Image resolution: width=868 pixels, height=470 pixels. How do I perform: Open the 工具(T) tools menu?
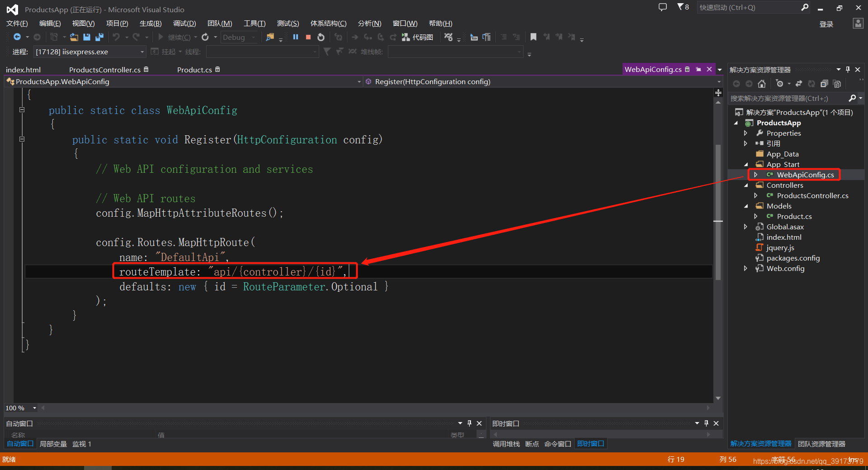254,23
